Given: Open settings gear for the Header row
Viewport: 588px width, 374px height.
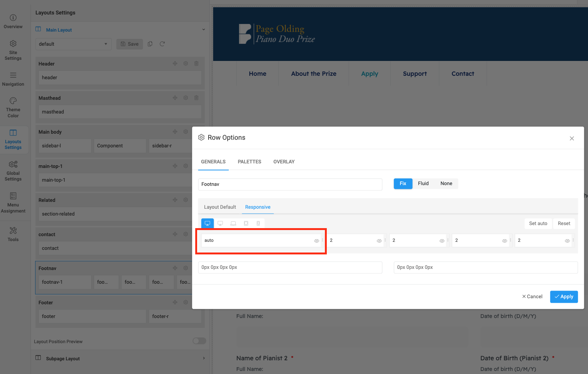Looking at the screenshot, I should [x=186, y=64].
